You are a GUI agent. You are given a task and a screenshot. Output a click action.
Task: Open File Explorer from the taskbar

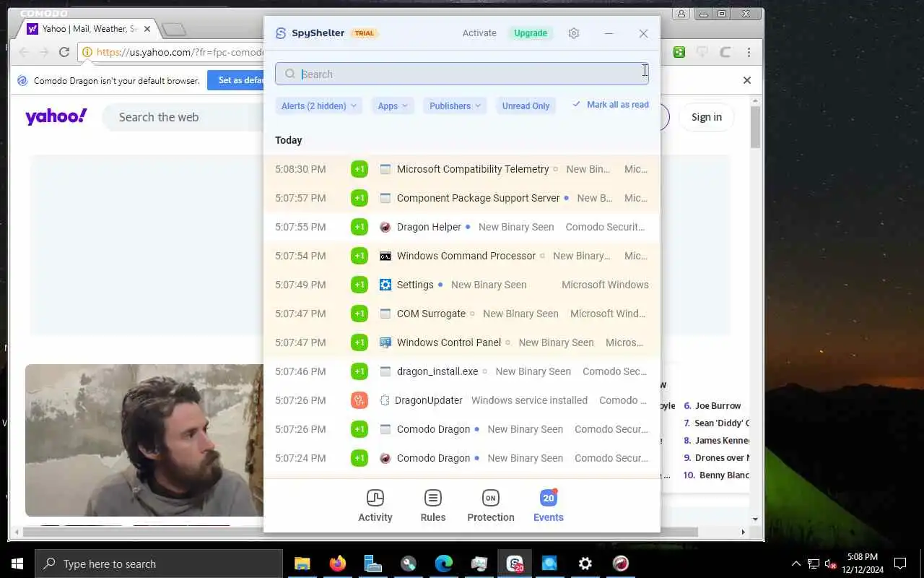[x=302, y=564]
